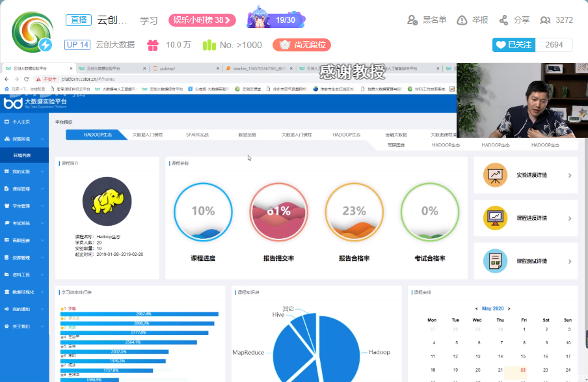Viewport: 588px width, 382px height.
Task: Switch to the 数据挖掘 course tab
Action: pos(247,135)
